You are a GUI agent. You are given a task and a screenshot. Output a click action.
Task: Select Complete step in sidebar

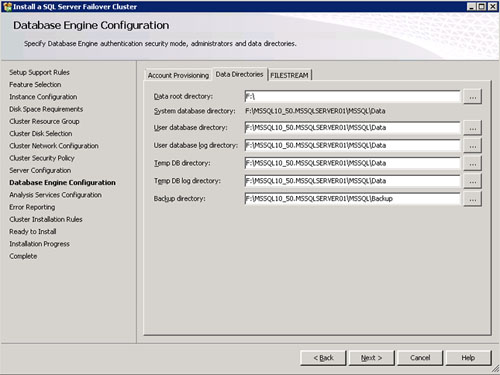pyautogui.click(x=23, y=256)
